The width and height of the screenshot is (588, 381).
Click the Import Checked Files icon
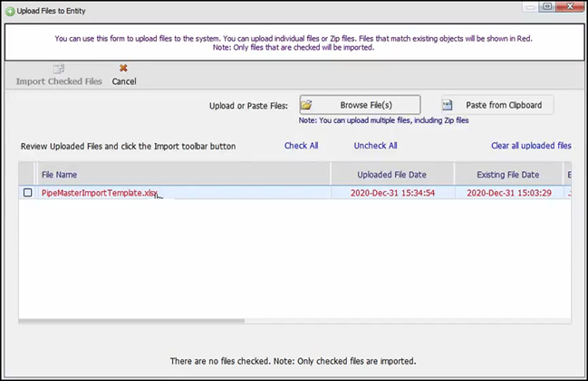coord(59,69)
